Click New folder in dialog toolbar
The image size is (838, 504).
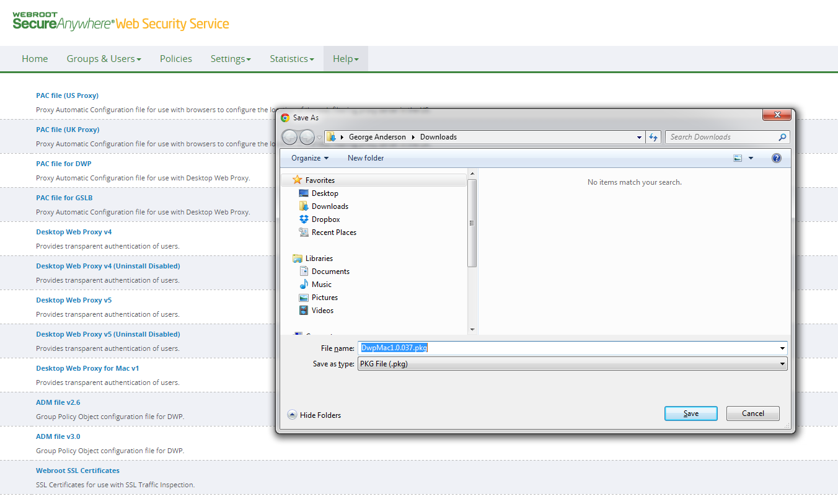pyautogui.click(x=366, y=158)
